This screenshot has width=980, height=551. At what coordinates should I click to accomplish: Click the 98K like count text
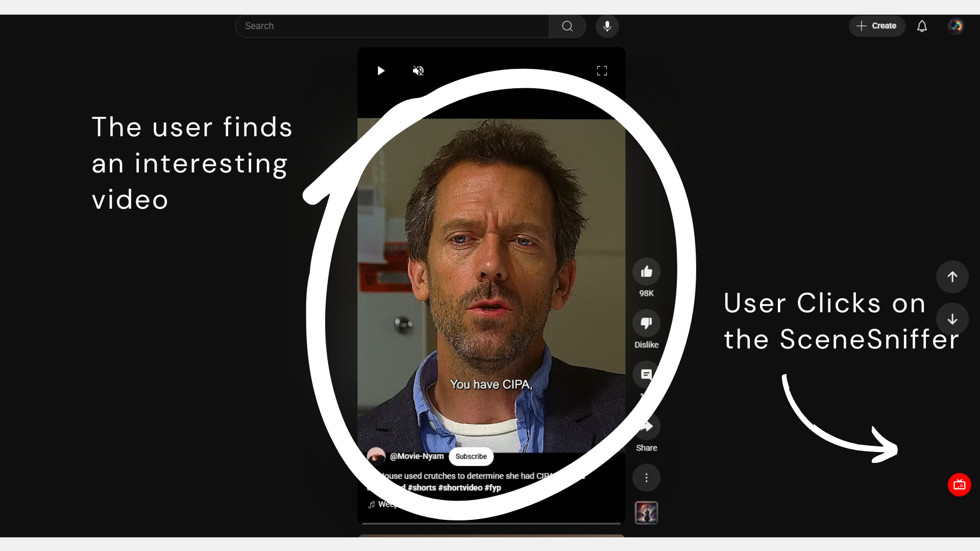click(x=646, y=293)
